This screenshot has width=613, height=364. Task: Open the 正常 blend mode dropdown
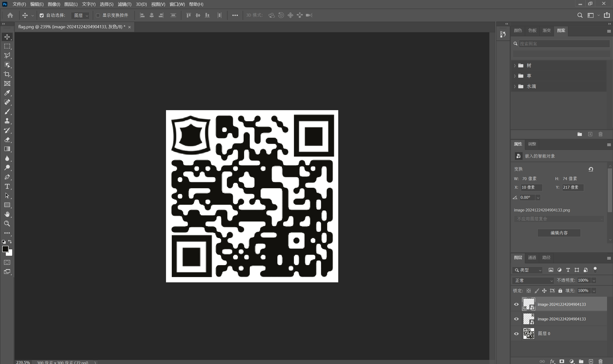tap(533, 280)
